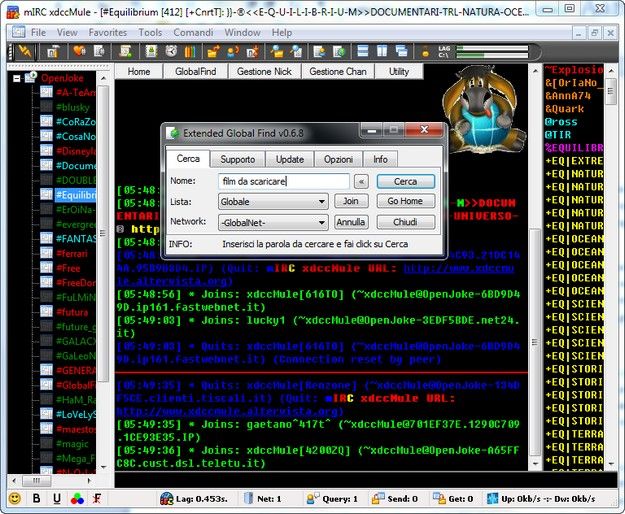
Task: Open the Favorites menu
Action: 108,33
